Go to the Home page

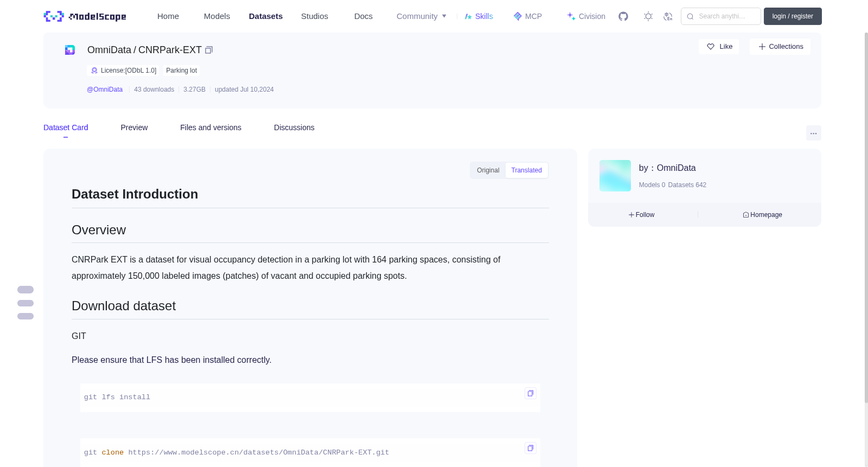pos(168,16)
